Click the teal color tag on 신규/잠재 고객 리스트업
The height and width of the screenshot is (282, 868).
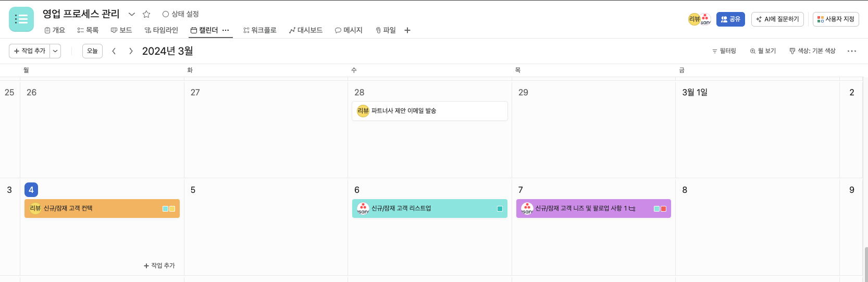[x=500, y=209]
